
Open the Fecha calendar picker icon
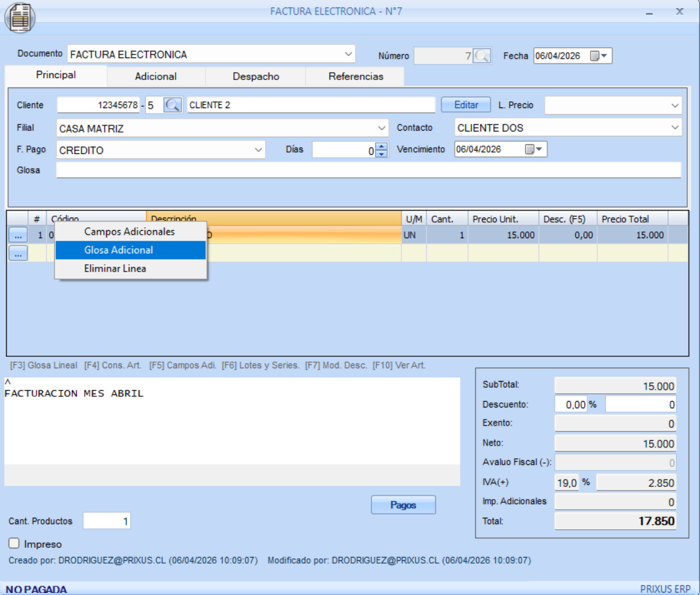599,56
